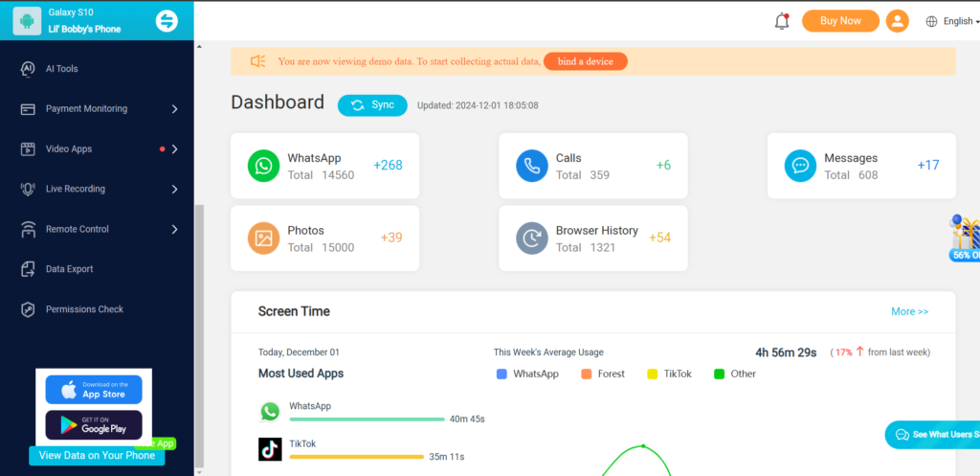
Task: Click the bind a device button
Action: pos(586,61)
